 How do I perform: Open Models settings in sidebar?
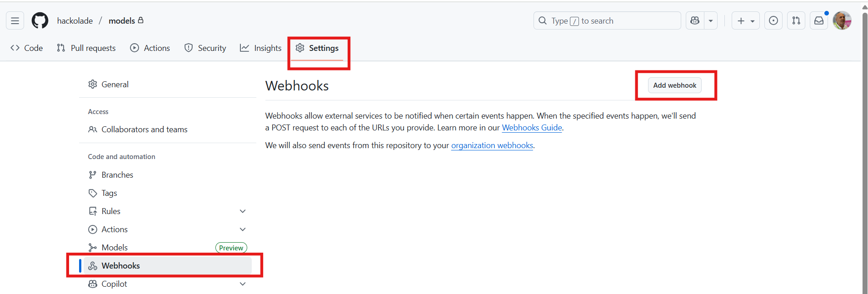(x=167, y=248)
